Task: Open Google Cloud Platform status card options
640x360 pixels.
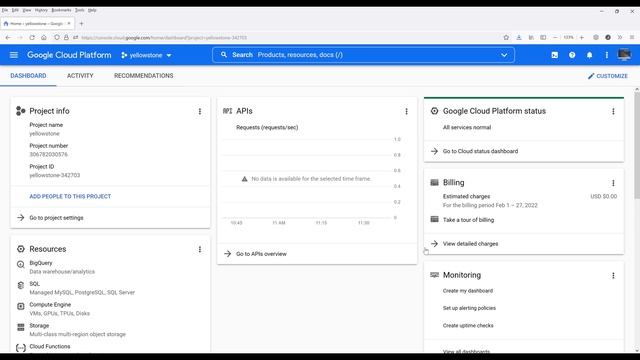Action: [613, 111]
